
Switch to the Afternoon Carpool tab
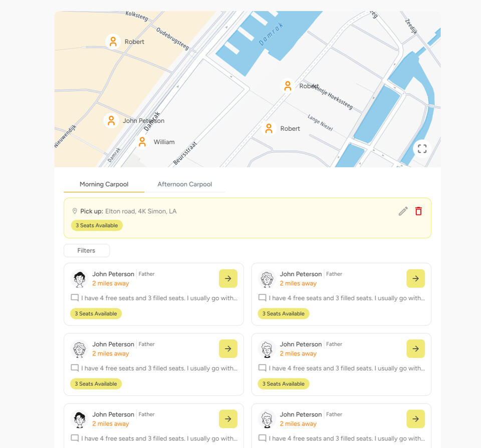click(x=184, y=184)
